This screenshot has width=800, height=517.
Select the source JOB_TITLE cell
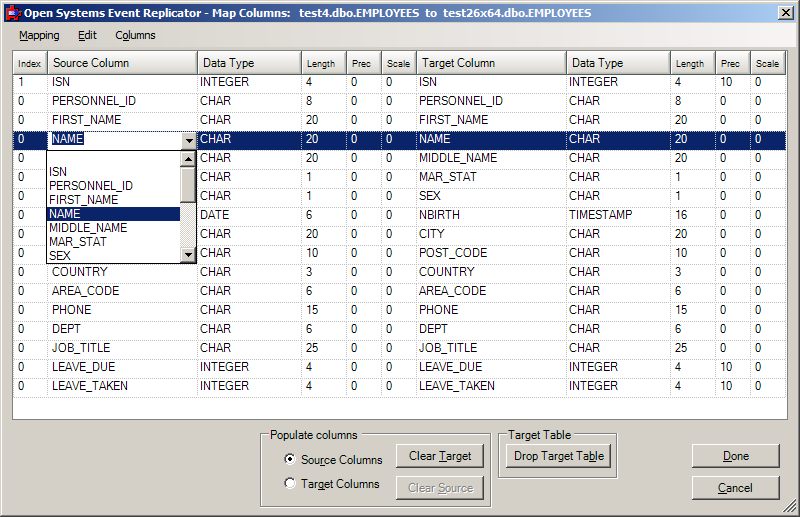click(x=122, y=348)
